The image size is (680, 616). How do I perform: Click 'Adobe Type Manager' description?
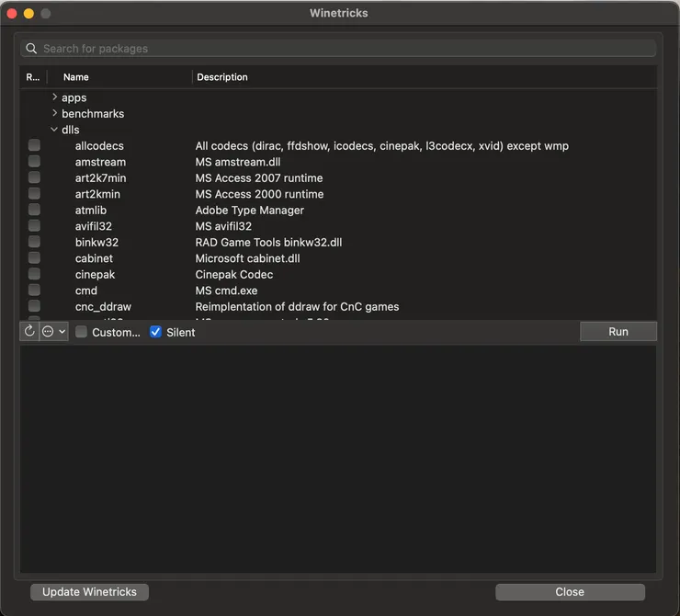(249, 211)
